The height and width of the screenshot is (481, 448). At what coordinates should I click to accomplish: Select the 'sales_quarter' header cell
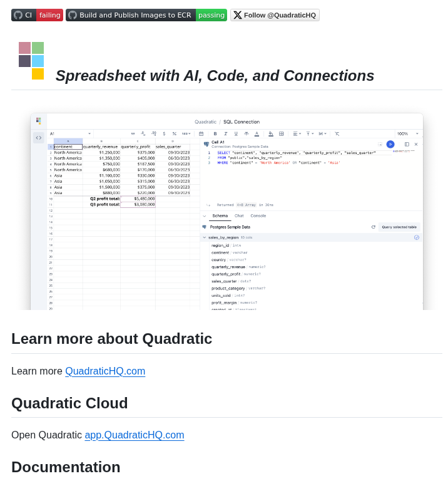[x=173, y=147]
